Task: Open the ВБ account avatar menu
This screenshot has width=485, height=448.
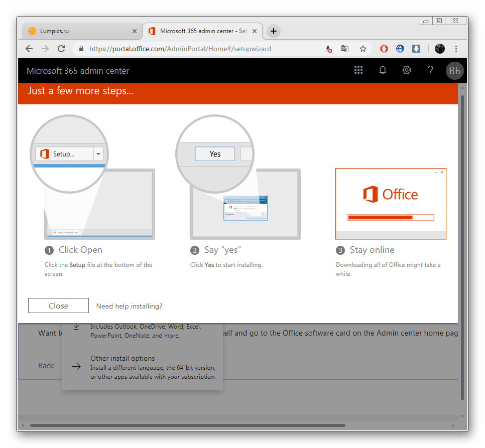Action: (454, 71)
